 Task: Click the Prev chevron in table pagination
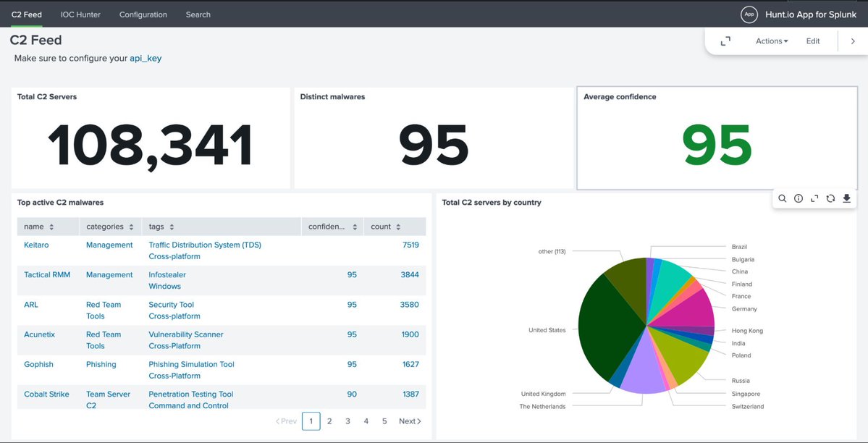[x=285, y=421]
